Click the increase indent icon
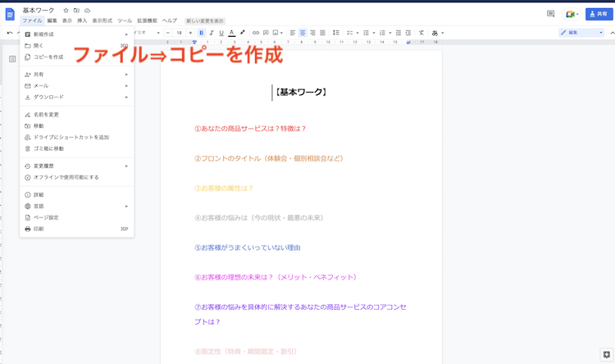Image resolution: width=615 pixels, height=364 pixels. pyautogui.click(x=408, y=33)
